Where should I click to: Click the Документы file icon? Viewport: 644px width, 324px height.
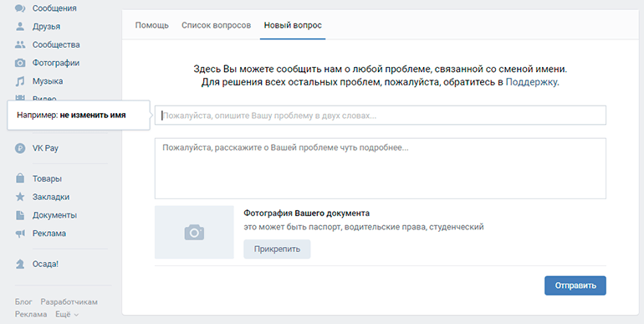(20, 215)
